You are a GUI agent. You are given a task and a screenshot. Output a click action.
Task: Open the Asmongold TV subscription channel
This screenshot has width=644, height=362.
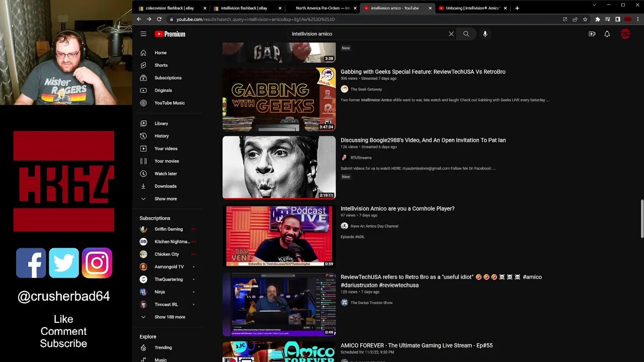tap(168, 267)
